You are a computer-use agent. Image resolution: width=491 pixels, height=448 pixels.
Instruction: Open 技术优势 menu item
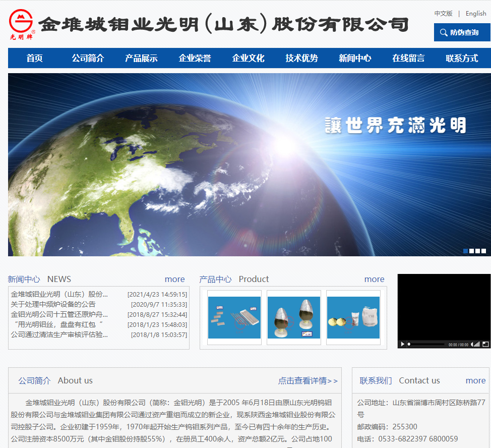point(301,58)
